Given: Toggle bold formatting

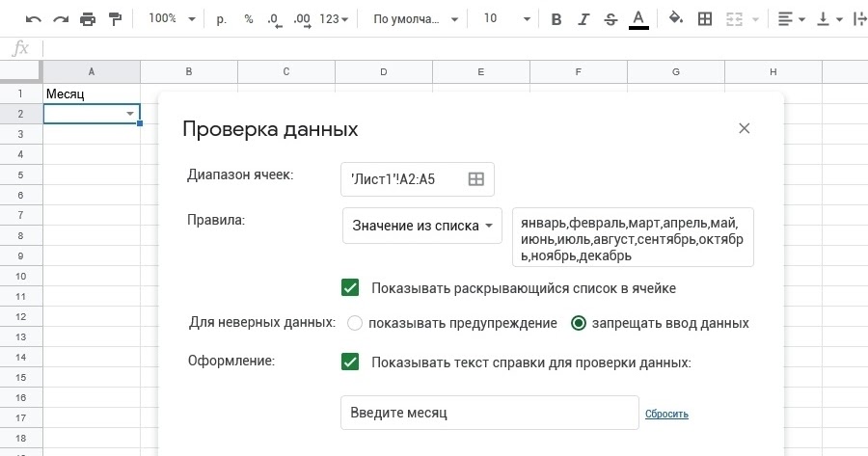Looking at the screenshot, I should click(556, 18).
